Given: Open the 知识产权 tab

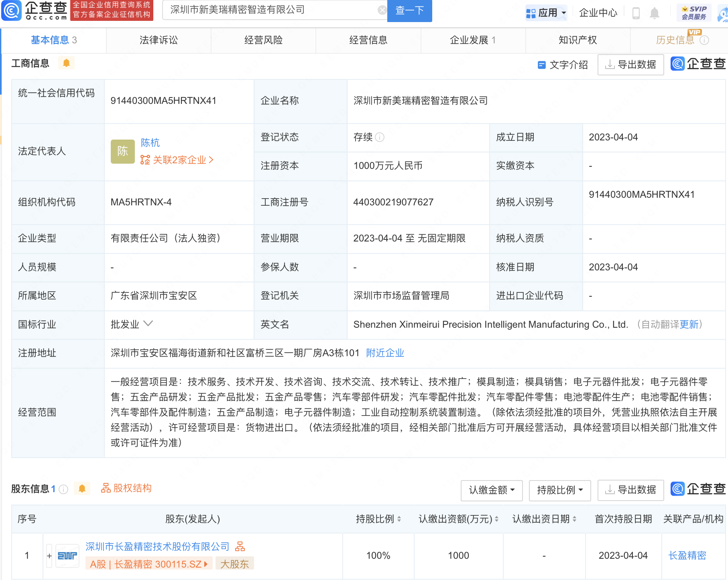Looking at the screenshot, I should coord(578,40).
